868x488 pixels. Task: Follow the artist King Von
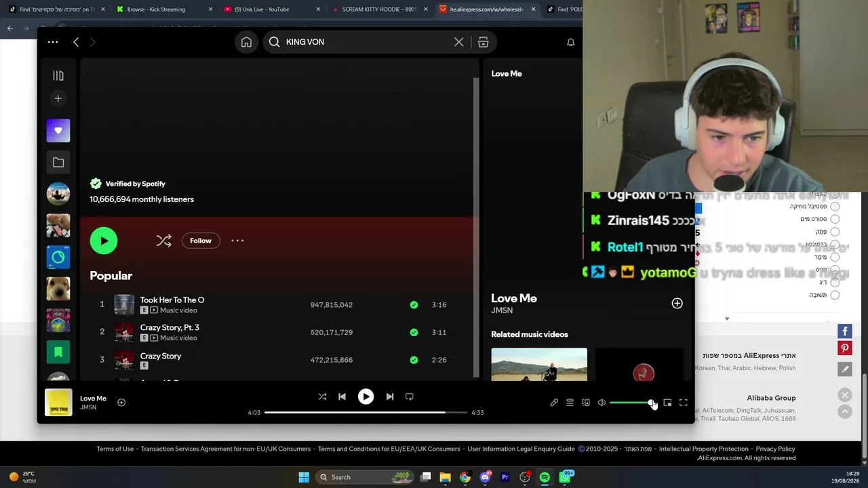click(201, 241)
